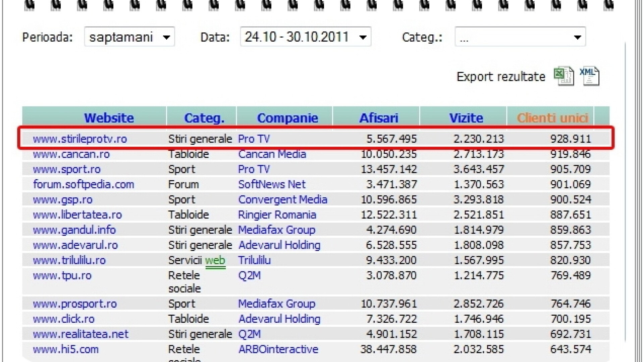Click the Ringier Romania company link
Viewport: 644px width, 362px height.
click(277, 215)
